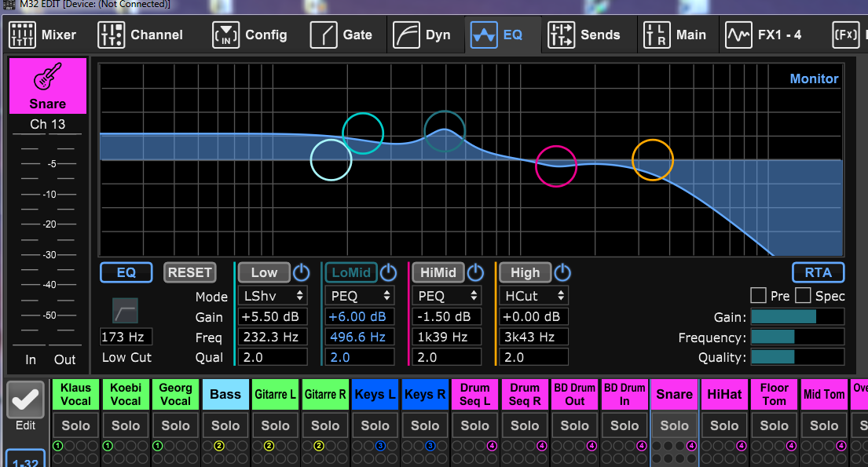Click the Monitor link
The height and width of the screenshot is (467, 868).
[814, 78]
